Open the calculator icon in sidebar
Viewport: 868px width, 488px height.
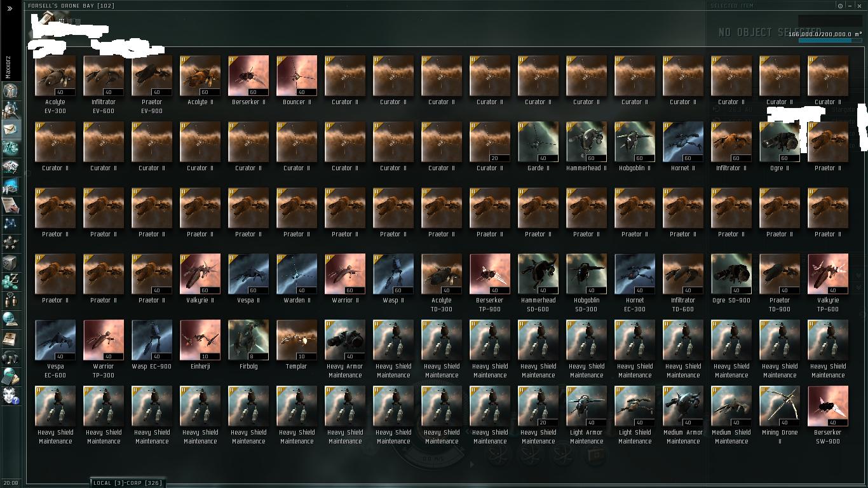pyautogui.click(x=10, y=376)
